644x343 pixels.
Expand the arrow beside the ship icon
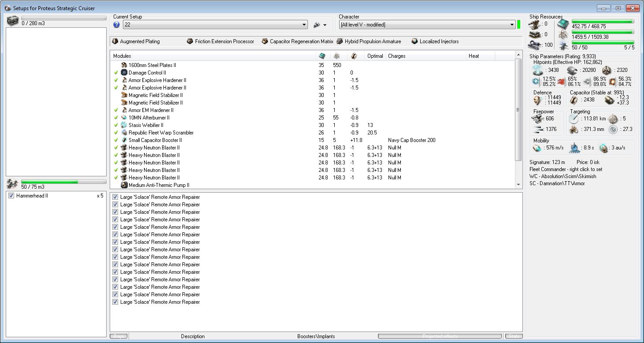[x=325, y=26]
